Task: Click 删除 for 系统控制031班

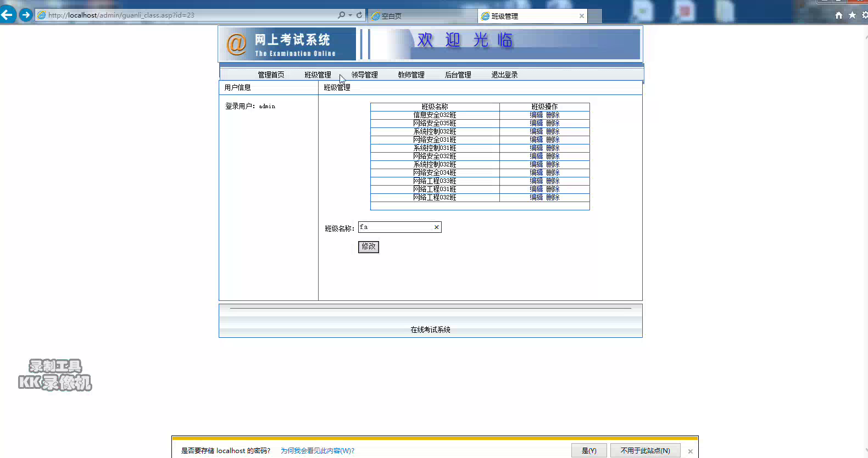Action: (553, 148)
